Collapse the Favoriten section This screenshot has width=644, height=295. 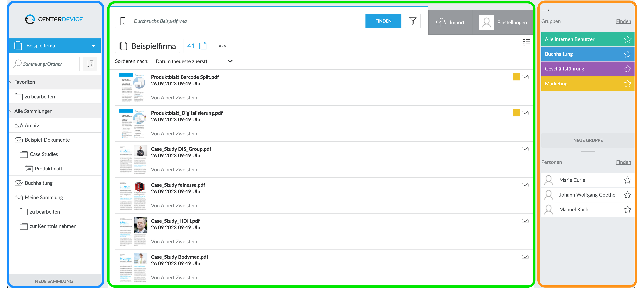(x=11, y=82)
